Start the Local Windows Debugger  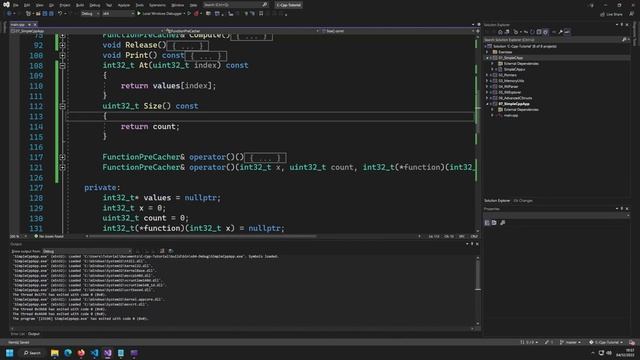(160, 13)
